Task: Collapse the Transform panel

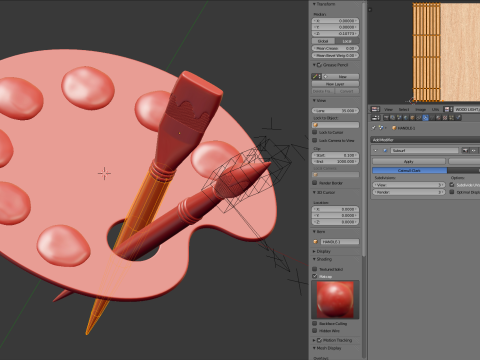Action: (314, 4)
